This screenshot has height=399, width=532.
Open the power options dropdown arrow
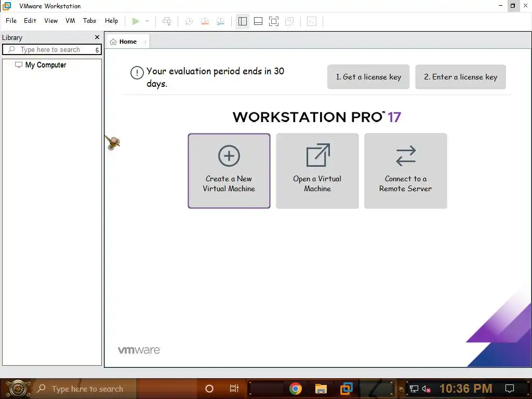click(x=147, y=21)
